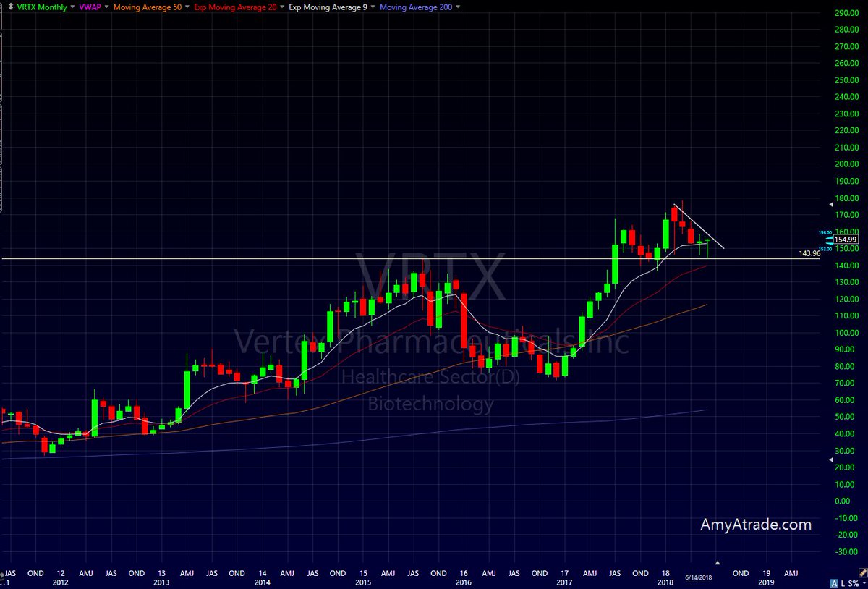Viewport: 868px width, 589px height.
Task: Select the VRTX Monthly label
Action: coord(41,7)
